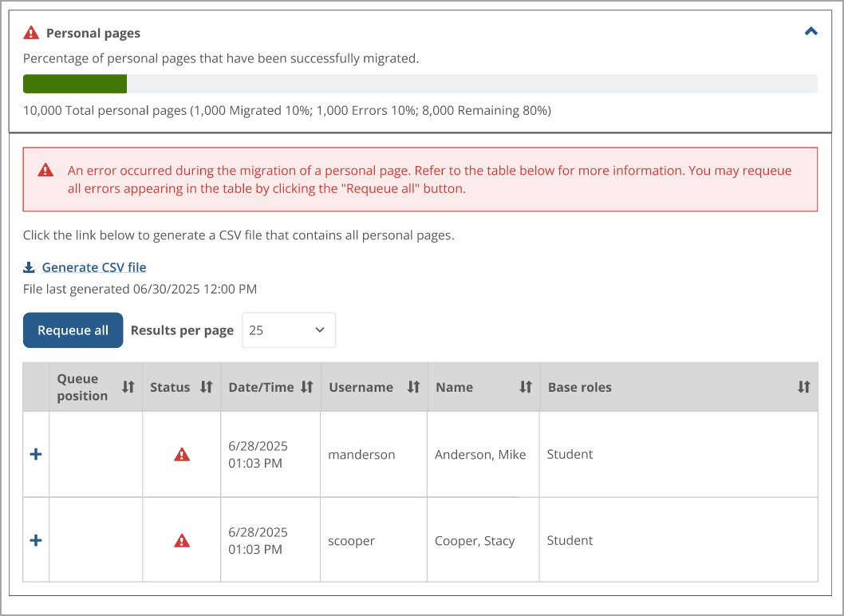Viewport: 844px width, 616px height.
Task: Click error status icon in scooper row
Action: click(x=182, y=540)
